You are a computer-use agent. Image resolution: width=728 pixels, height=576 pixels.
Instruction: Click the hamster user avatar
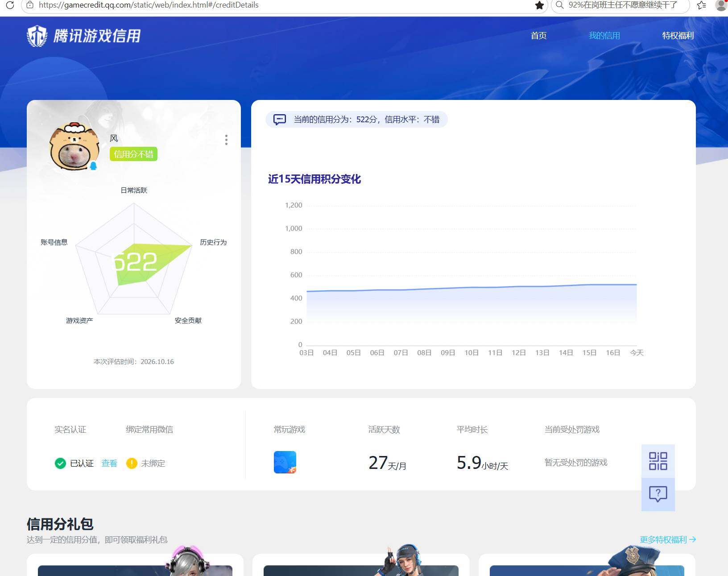pos(74,146)
